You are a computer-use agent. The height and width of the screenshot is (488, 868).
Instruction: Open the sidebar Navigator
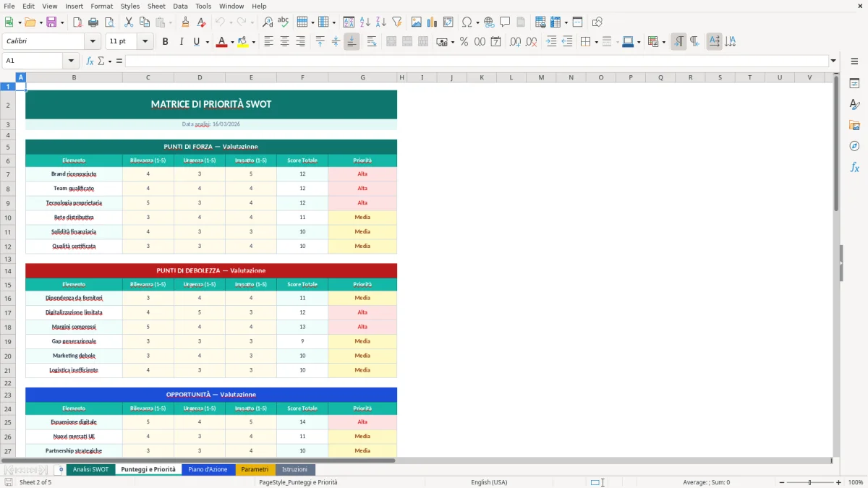pyautogui.click(x=854, y=146)
